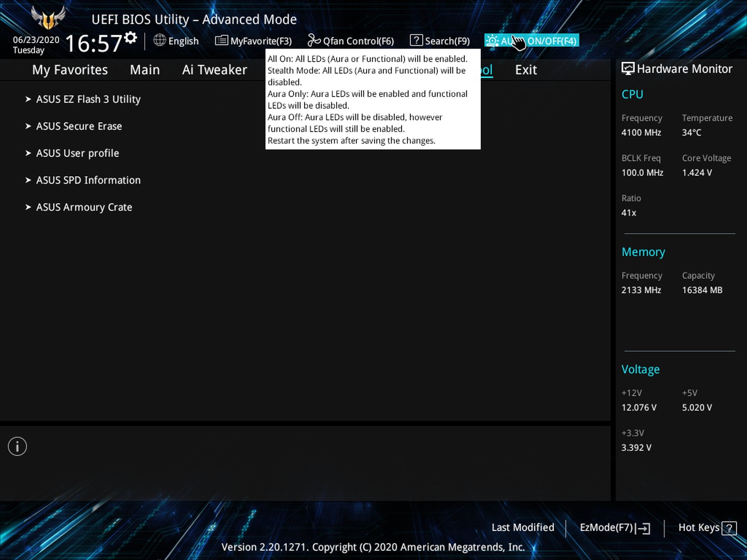The height and width of the screenshot is (560, 747).
Task: Open the Ai Tweaker tab
Action: point(214,70)
